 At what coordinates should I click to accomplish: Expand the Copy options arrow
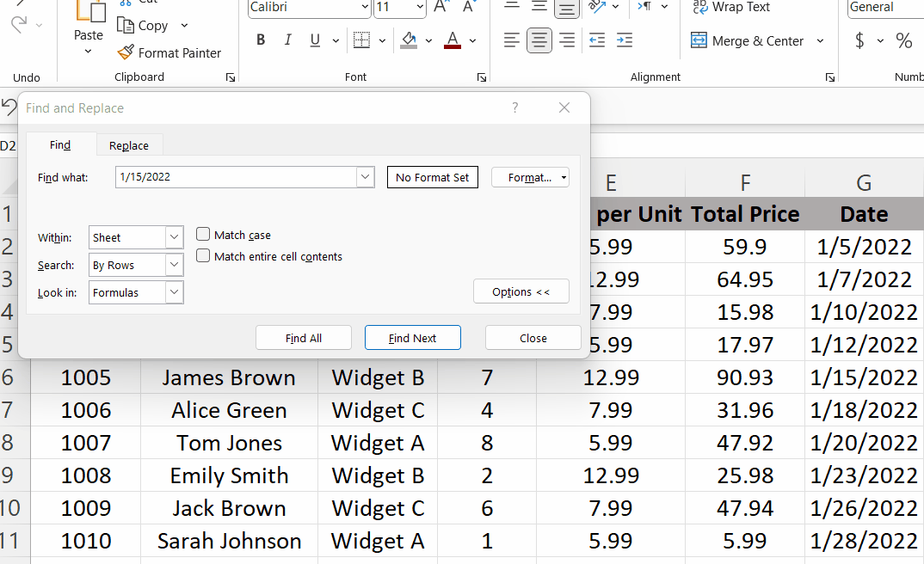(x=184, y=25)
